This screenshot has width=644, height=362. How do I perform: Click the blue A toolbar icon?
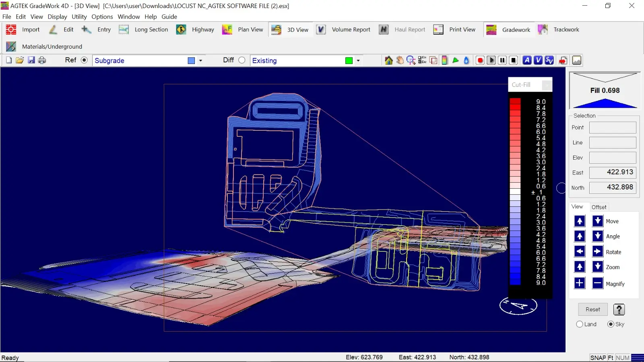pyautogui.click(x=527, y=60)
